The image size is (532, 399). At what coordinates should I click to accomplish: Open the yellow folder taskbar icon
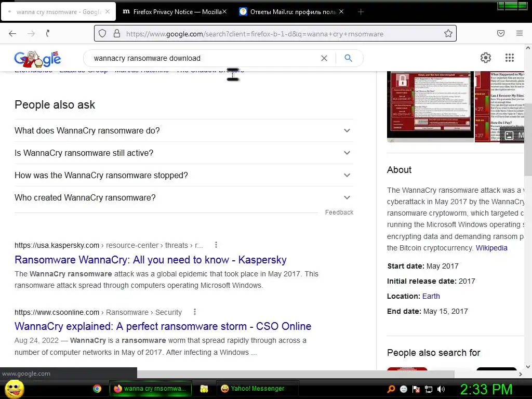click(204, 389)
